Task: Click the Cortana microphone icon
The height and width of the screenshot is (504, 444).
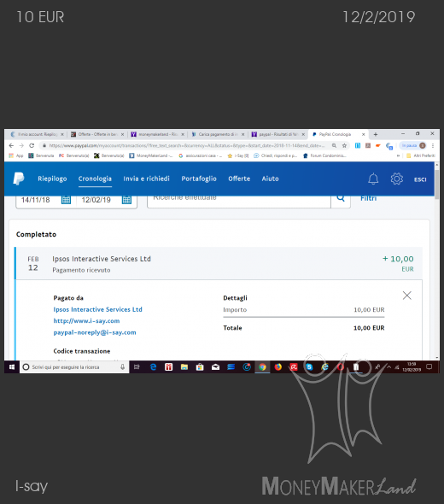Action: tap(122, 366)
